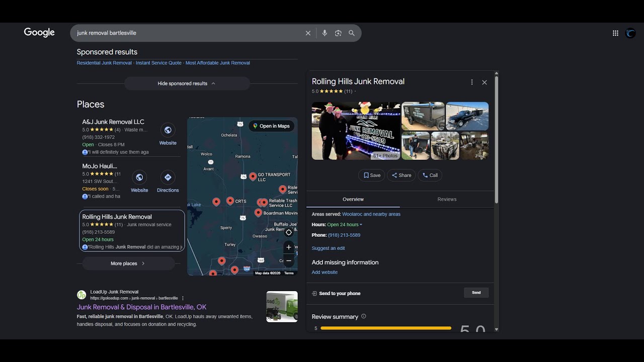Collapse ads with Hide sponsored results
This screenshot has height=362, width=644.
coord(187,83)
